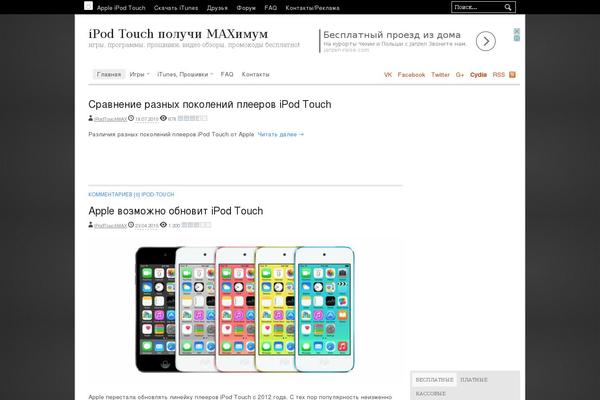Viewport: 600px width, 400px height.
Task: Select КАССОВЫЕ sidebar tab
Action: [430, 393]
